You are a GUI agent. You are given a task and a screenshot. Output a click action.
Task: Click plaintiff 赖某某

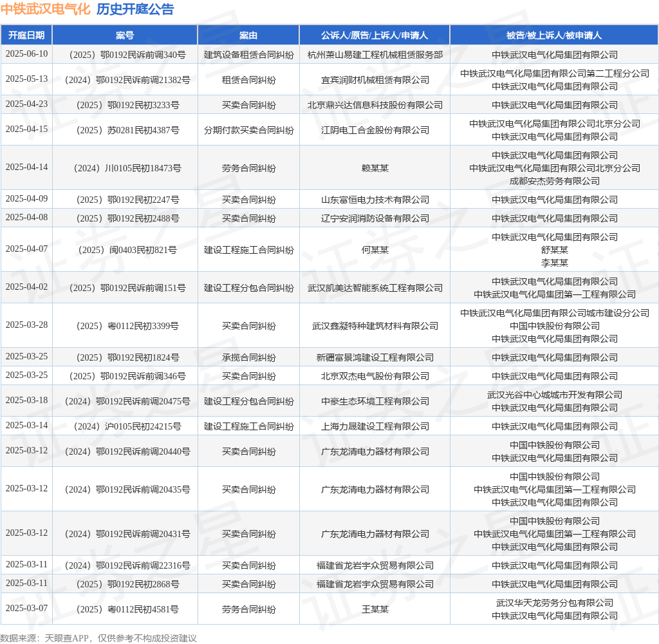point(375,168)
